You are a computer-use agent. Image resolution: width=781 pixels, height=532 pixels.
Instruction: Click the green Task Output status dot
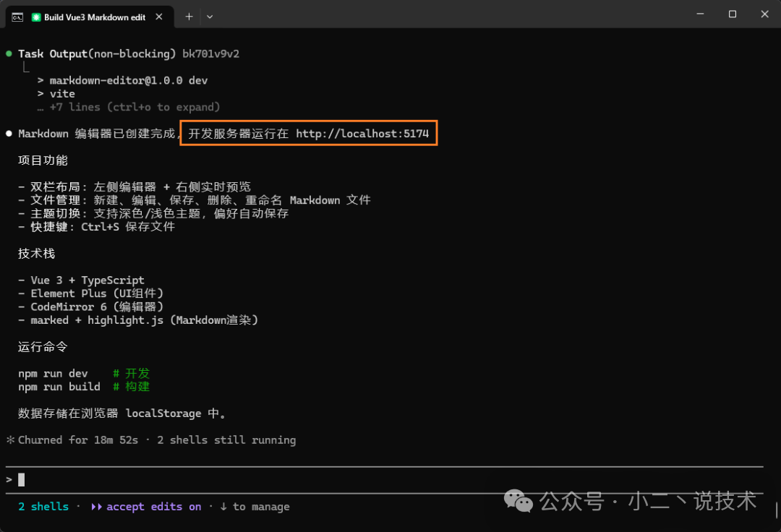pyautogui.click(x=9, y=53)
